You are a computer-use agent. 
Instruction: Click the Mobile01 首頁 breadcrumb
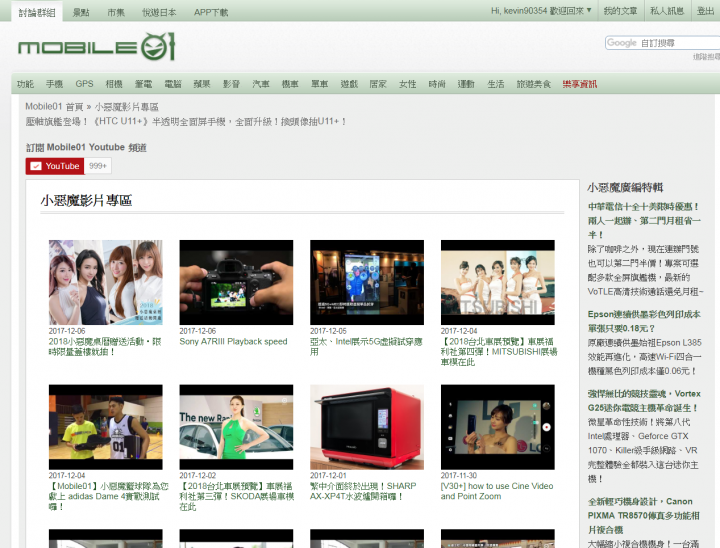click(x=54, y=107)
